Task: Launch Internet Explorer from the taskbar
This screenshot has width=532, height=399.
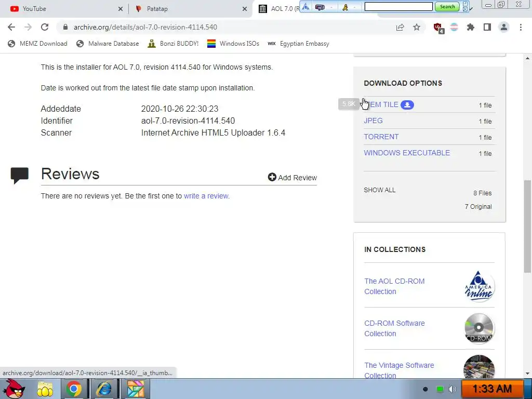Action: (104, 389)
